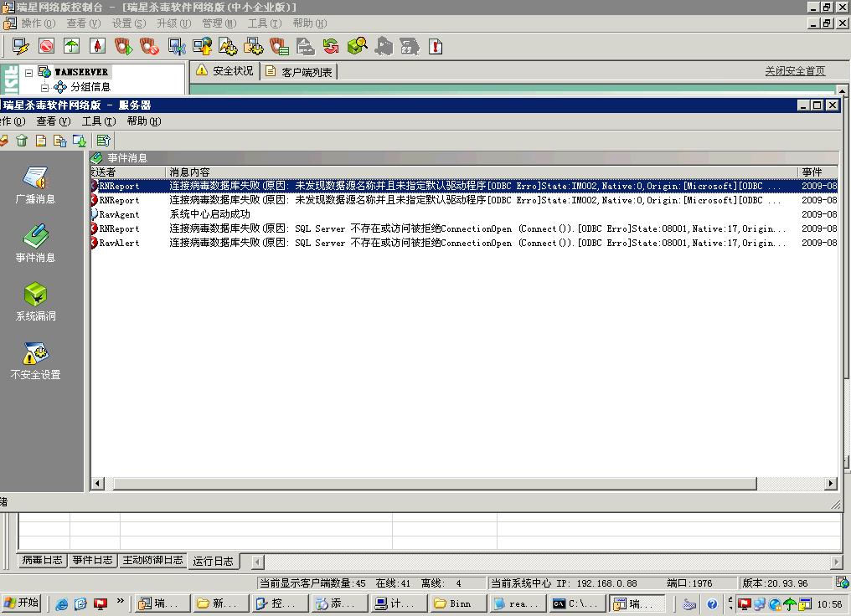The height and width of the screenshot is (616, 851).
Task: Collapse the WANSERVER tree node
Action: click(29, 73)
